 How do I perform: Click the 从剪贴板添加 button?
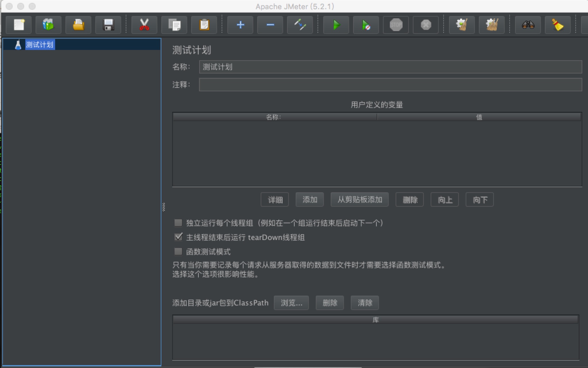(x=359, y=200)
